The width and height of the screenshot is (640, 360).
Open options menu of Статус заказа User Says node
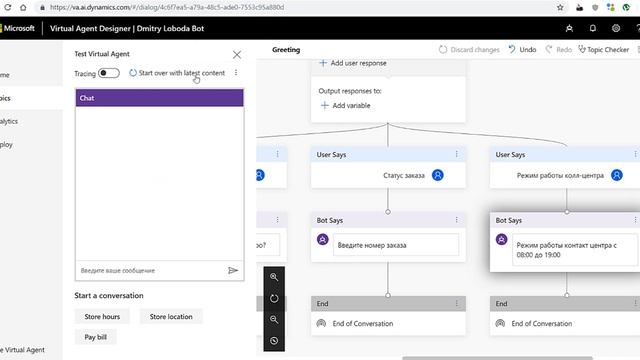(x=456, y=154)
